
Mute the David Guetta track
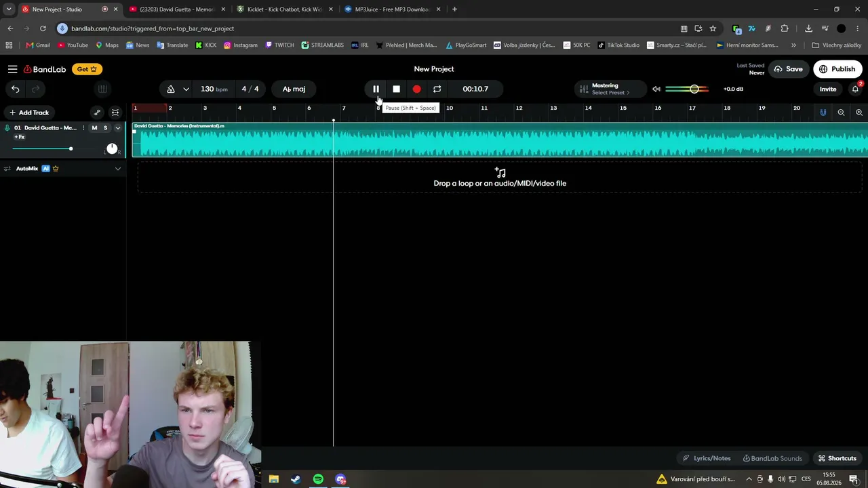(x=94, y=128)
